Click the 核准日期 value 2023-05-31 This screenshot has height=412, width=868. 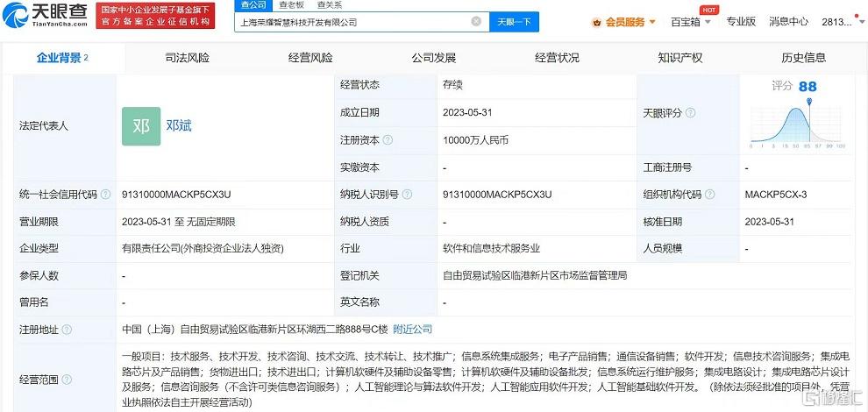click(x=770, y=222)
